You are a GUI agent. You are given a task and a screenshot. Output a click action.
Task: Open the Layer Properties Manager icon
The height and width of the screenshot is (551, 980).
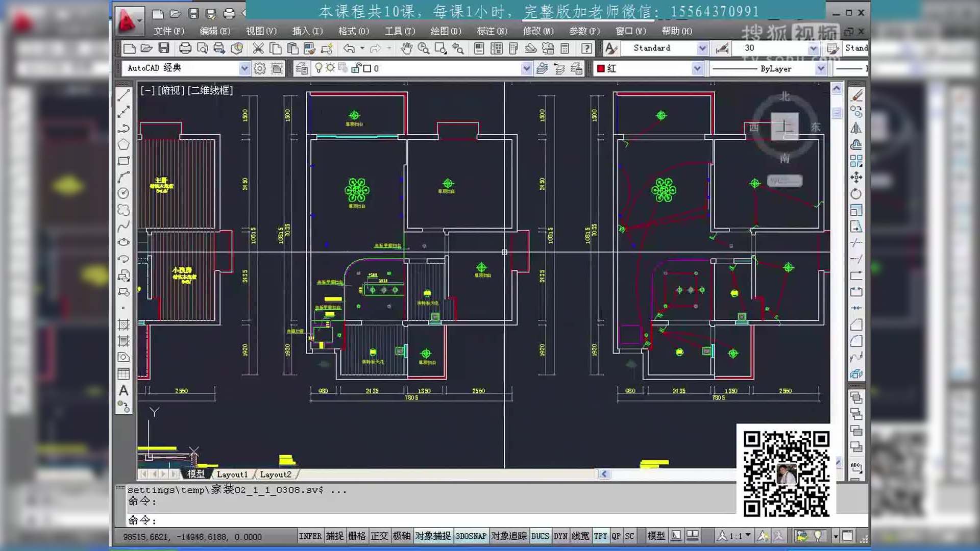[301, 68]
